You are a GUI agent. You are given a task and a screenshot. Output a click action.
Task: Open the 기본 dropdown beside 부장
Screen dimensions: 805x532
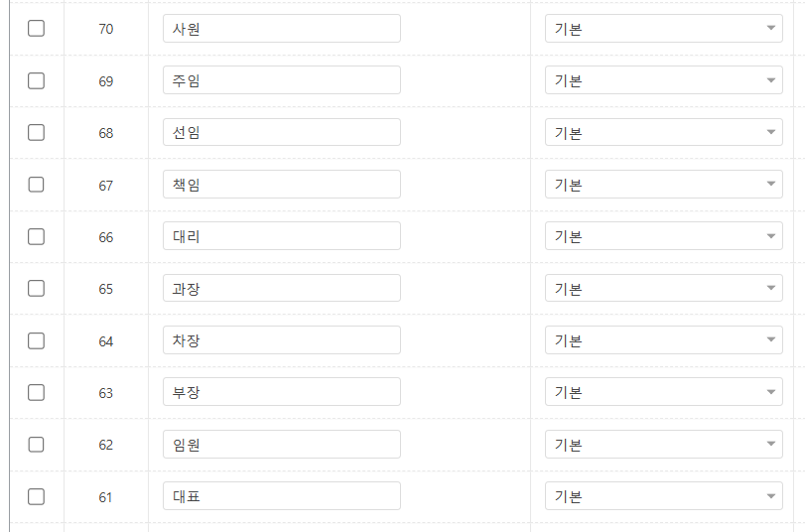pos(663,392)
